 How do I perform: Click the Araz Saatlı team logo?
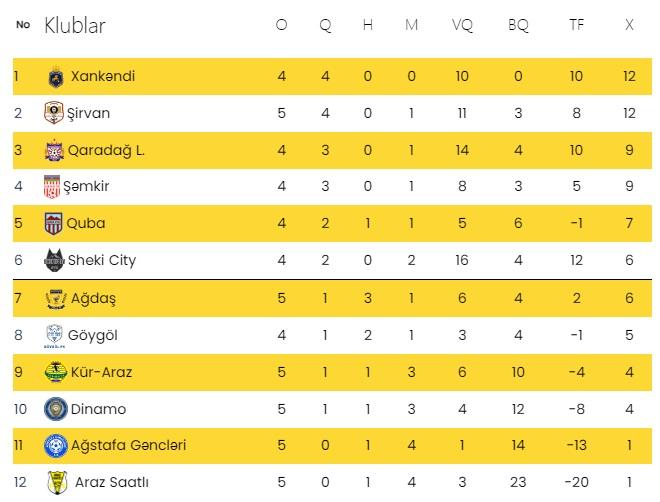point(57,483)
